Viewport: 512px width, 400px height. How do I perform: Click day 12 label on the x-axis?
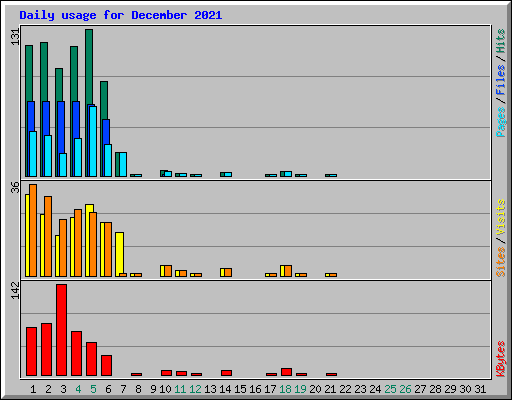[195, 389]
